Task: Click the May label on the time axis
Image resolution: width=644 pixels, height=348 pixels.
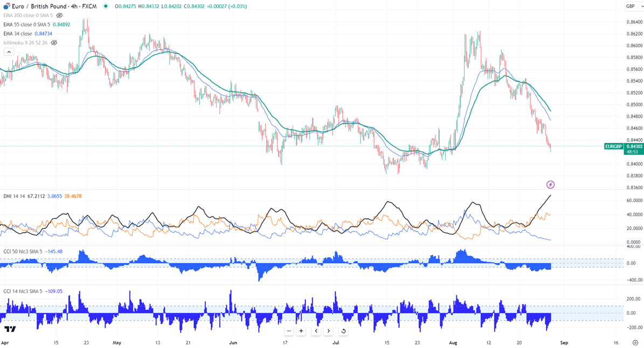Action: (x=117, y=343)
